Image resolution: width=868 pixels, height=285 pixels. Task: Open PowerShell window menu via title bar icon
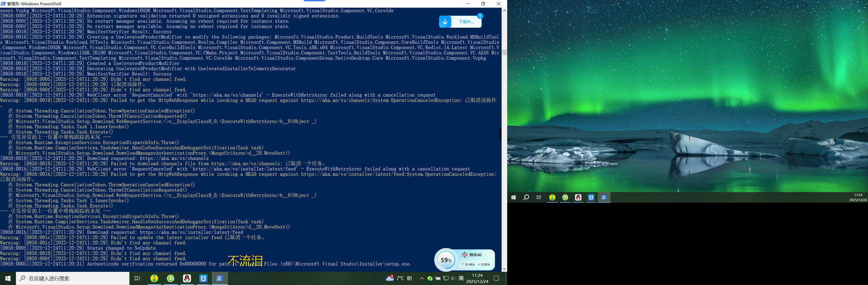click(4, 4)
